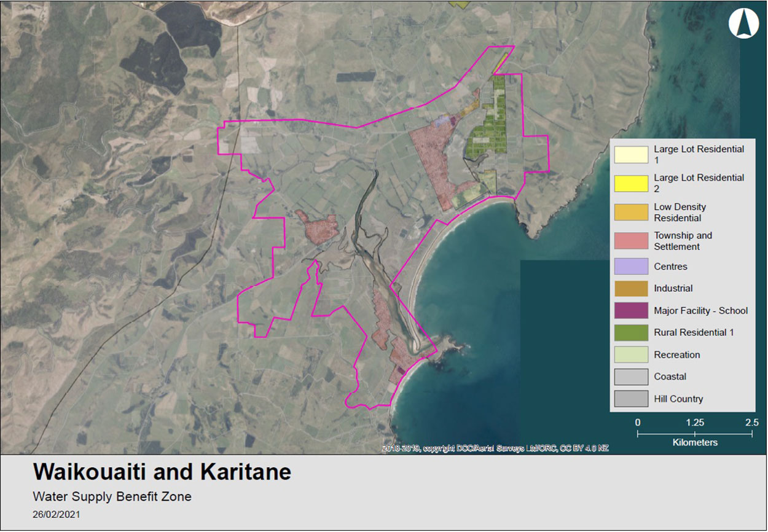
Task: Click the Kilometers scale bar label
Action: (695, 442)
